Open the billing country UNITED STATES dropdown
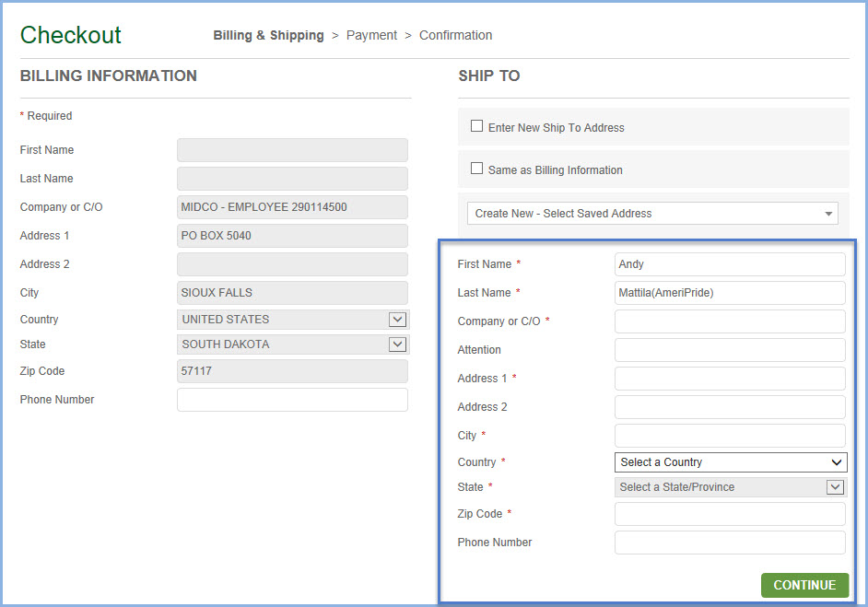 click(x=293, y=320)
